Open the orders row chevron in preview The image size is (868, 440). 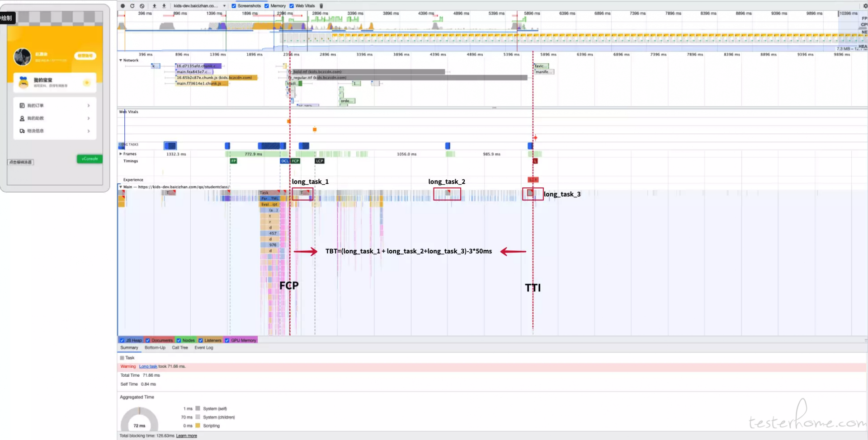[x=89, y=105]
